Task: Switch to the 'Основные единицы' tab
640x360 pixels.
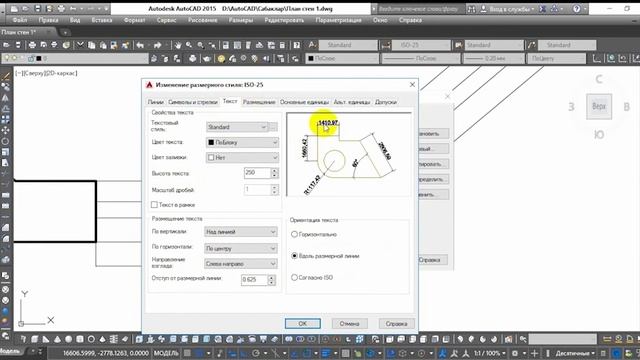Action: [304, 102]
